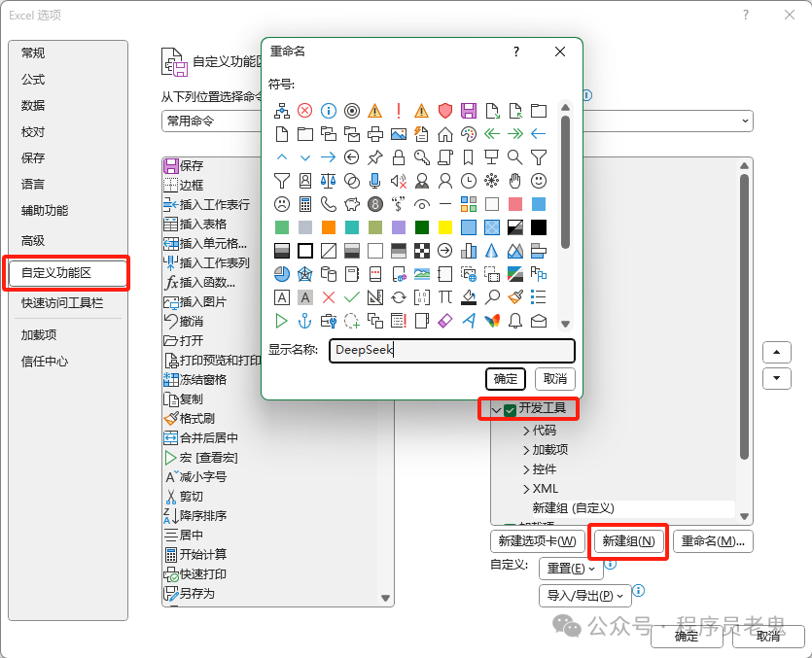Choose the smiley face symbol
The width and height of the screenshot is (812, 658).
[539, 181]
